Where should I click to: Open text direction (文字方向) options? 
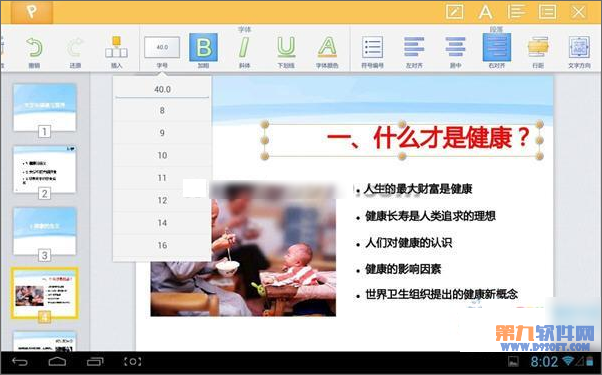coord(579,47)
